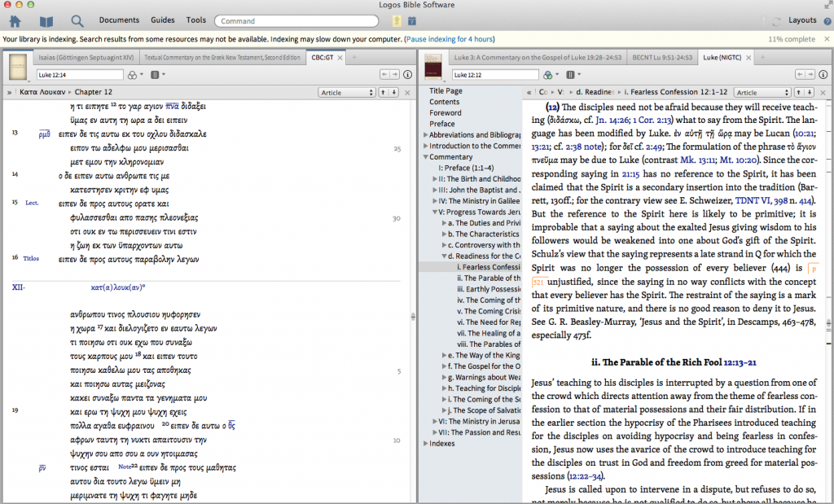Open the Library book icon
Viewport: 834px width, 504px height.
point(46,21)
